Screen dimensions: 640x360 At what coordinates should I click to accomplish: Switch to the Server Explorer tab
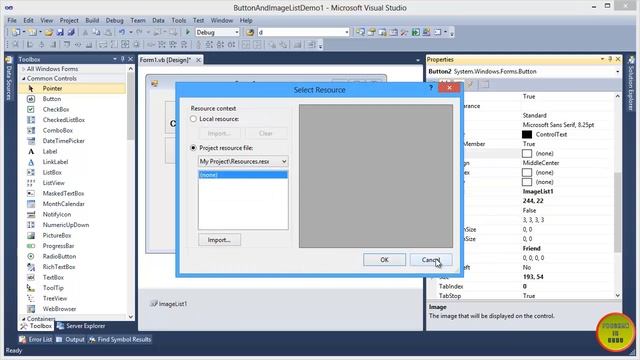pos(81,326)
